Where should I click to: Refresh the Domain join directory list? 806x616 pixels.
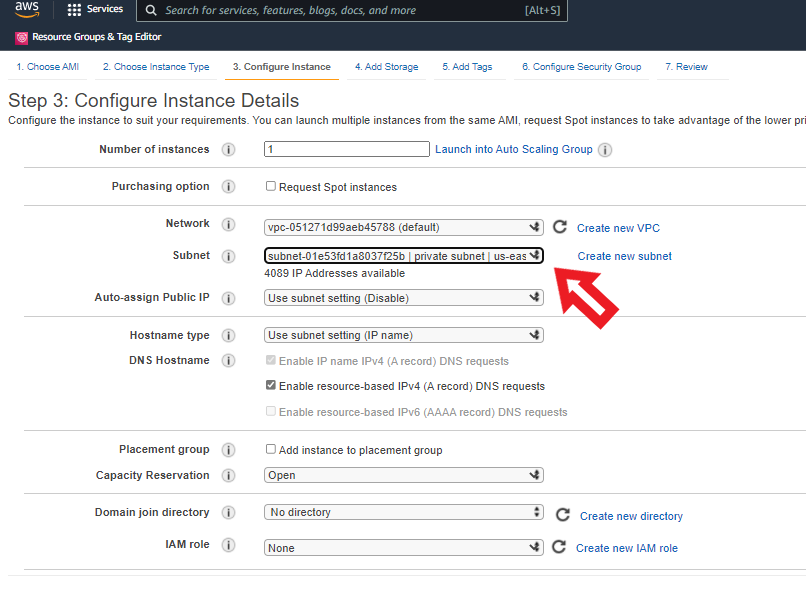[x=562, y=515]
